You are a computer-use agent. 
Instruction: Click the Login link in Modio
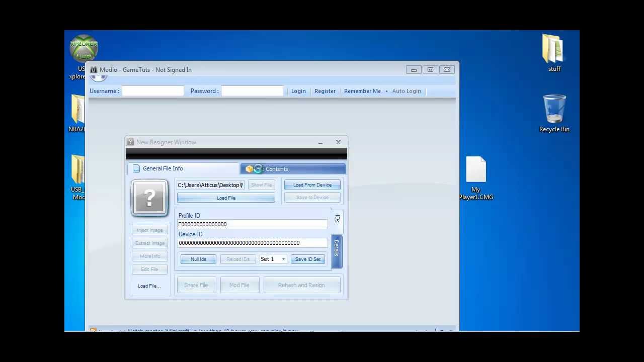(x=298, y=91)
